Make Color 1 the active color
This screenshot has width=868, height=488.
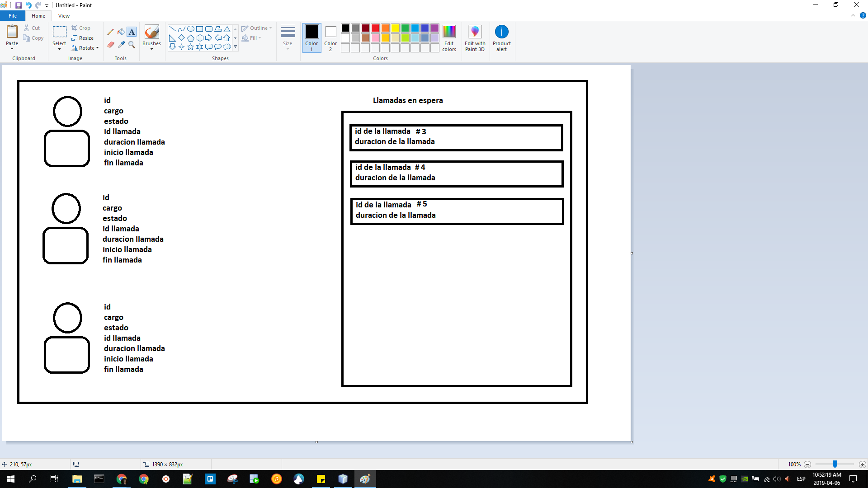[x=311, y=38]
